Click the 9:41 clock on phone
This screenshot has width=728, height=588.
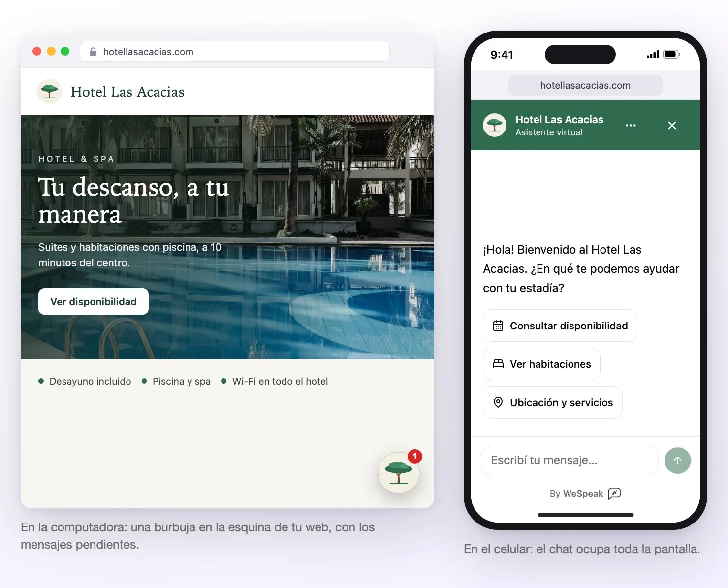502,55
